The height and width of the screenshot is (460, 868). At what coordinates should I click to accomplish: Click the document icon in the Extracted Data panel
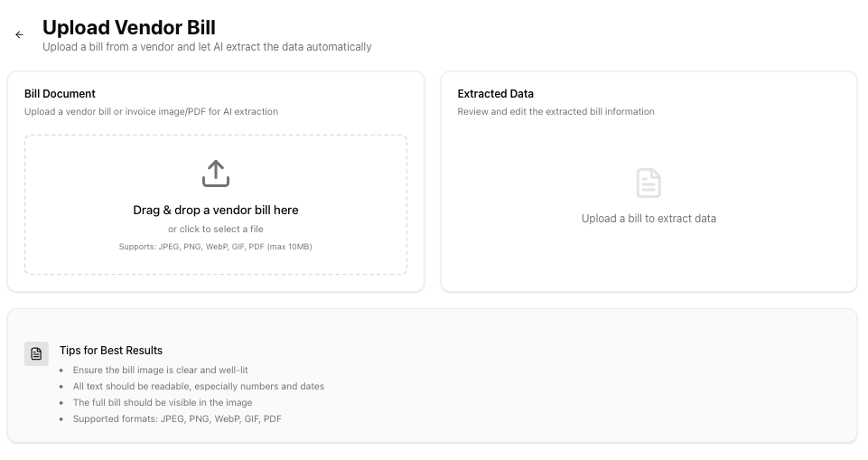click(x=649, y=183)
